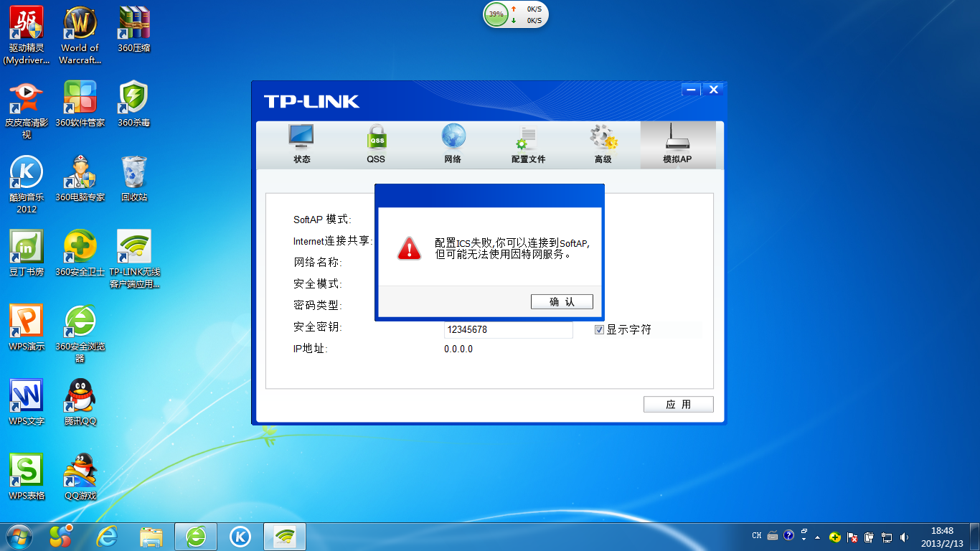
Task: Open the 配置文件 tab
Action: (x=528, y=144)
